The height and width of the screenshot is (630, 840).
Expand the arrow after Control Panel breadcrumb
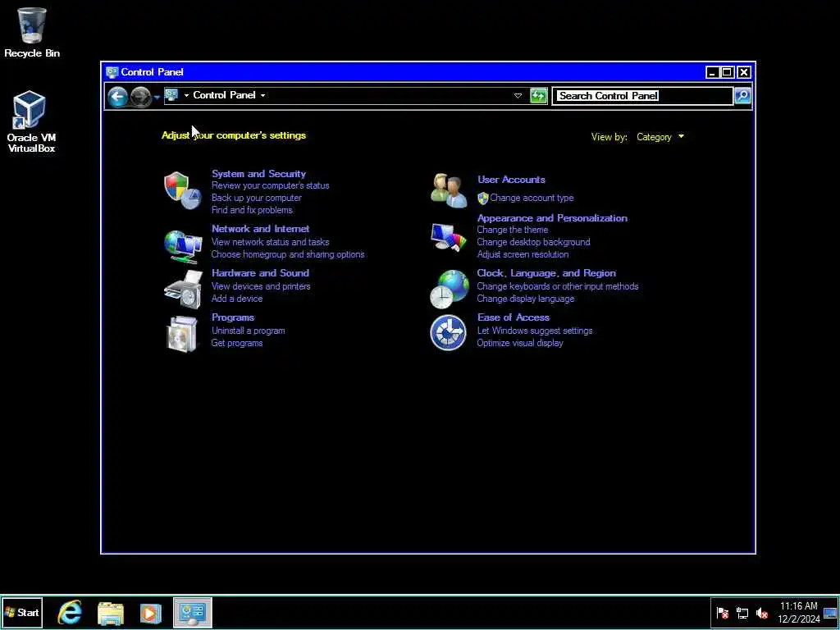click(262, 95)
